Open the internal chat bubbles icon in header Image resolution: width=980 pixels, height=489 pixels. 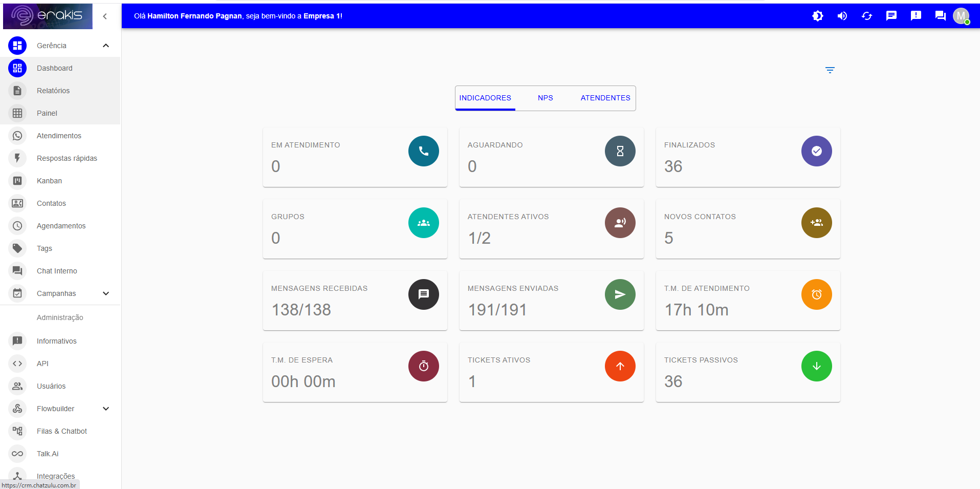[940, 16]
